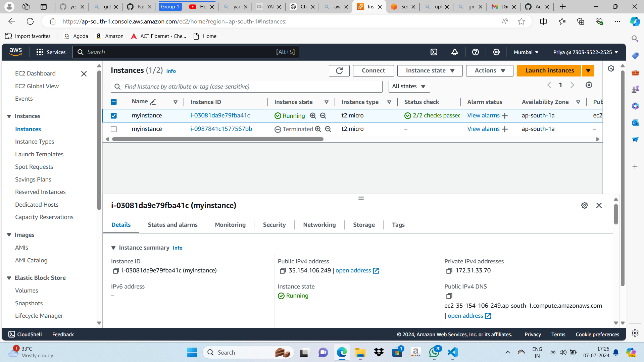Viewport: 644px width, 362px height.
Task: Click the Windows Start button
Action: click(x=192, y=352)
